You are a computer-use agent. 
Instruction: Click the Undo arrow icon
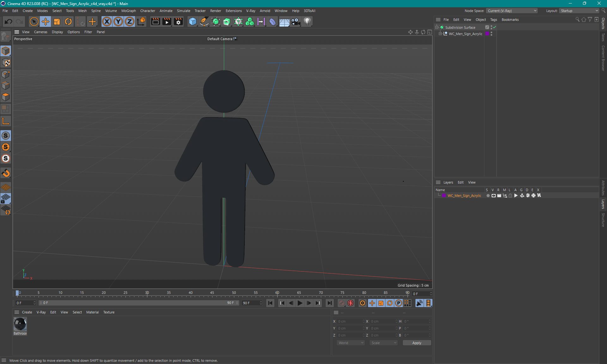click(x=9, y=21)
